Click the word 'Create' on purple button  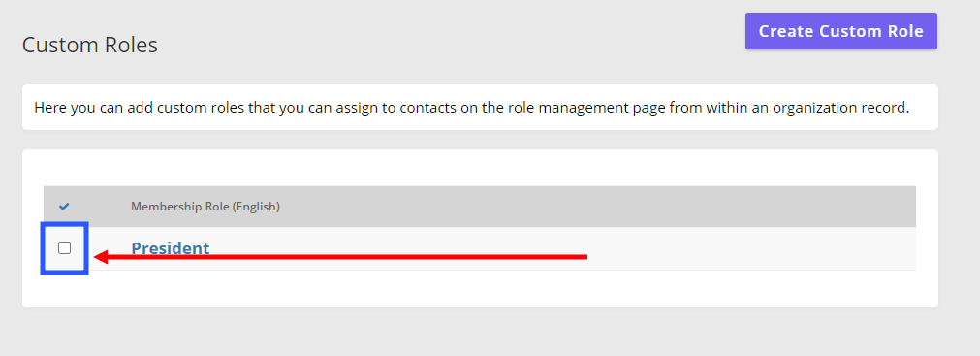click(x=786, y=31)
